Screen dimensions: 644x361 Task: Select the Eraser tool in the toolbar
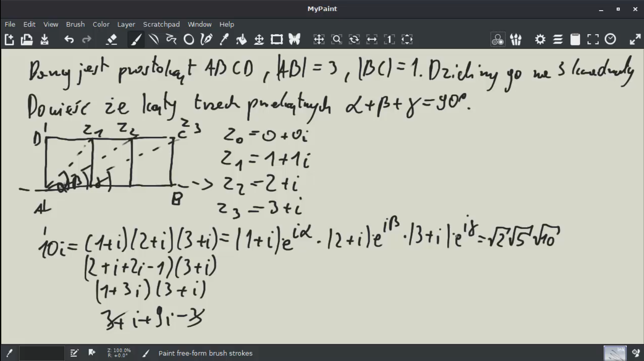tap(111, 40)
